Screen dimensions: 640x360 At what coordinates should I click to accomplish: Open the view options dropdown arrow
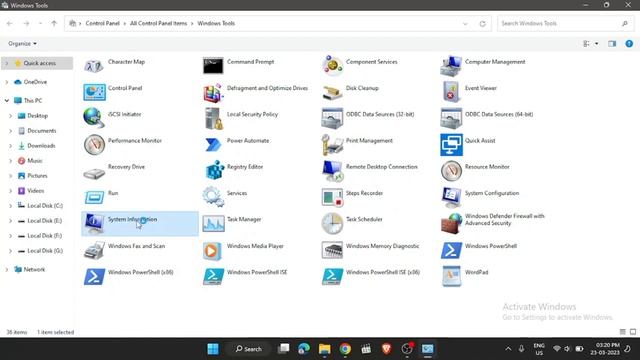[x=596, y=44]
